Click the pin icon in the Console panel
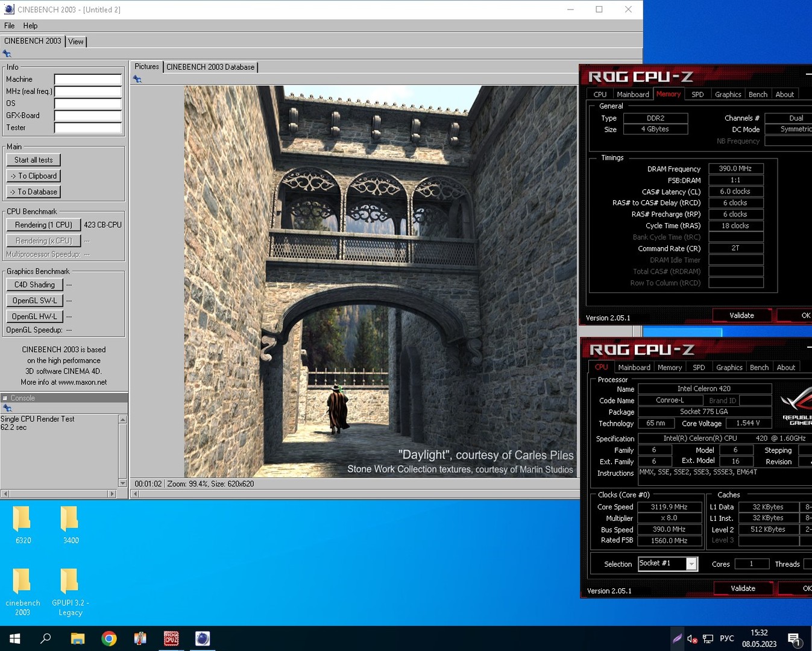The height and width of the screenshot is (651, 812). (x=7, y=408)
